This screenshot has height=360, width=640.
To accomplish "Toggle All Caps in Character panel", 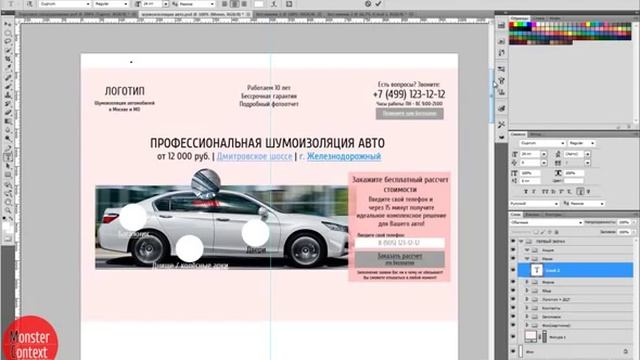I will pos(544,191).
